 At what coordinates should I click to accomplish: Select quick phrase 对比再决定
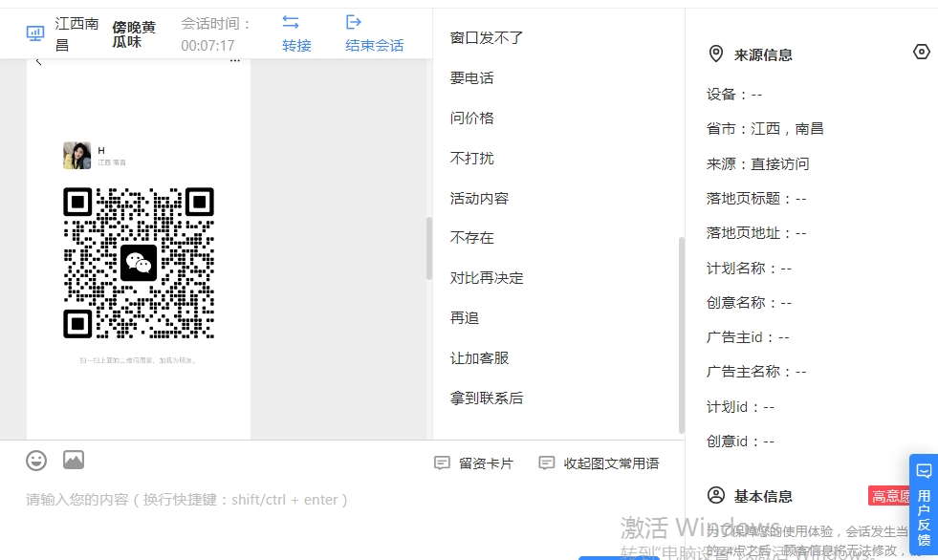(x=487, y=278)
